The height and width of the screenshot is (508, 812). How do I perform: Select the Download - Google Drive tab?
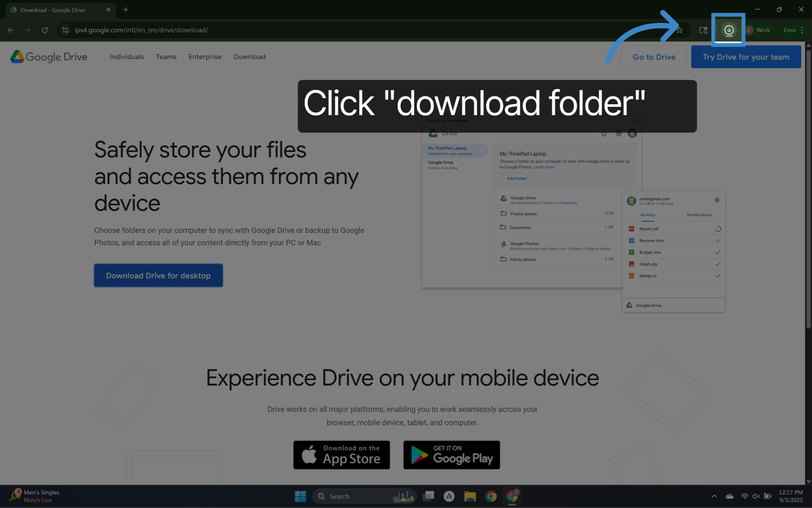point(60,10)
